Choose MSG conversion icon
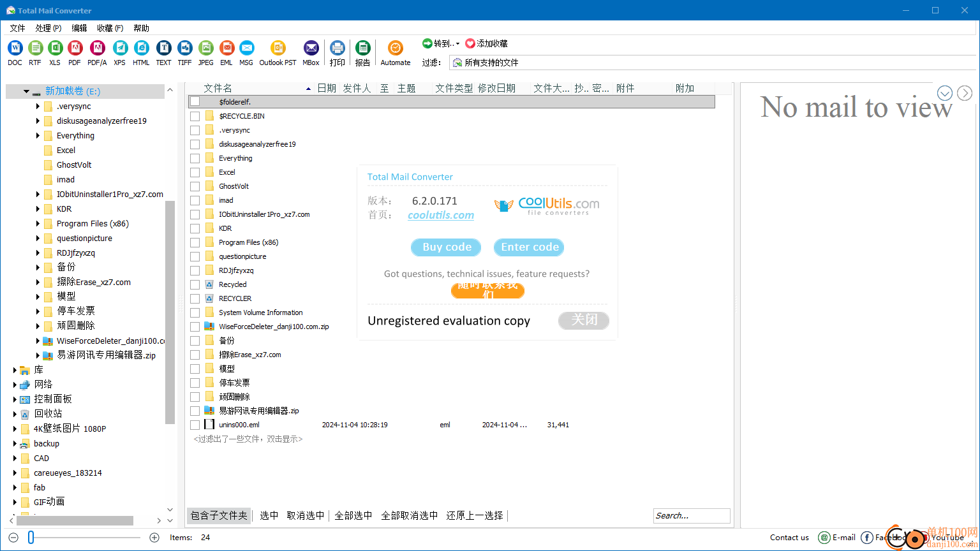This screenshot has height=551, width=980. tap(246, 48)
